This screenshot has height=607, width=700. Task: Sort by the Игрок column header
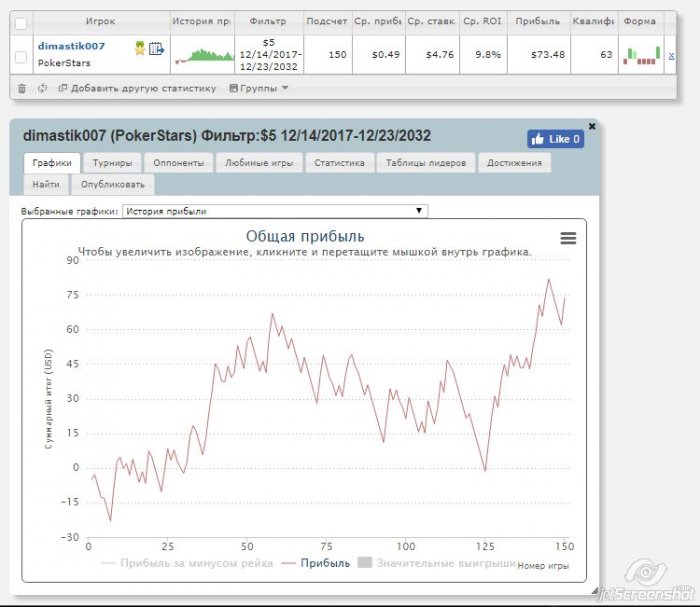tap(101, 21)
